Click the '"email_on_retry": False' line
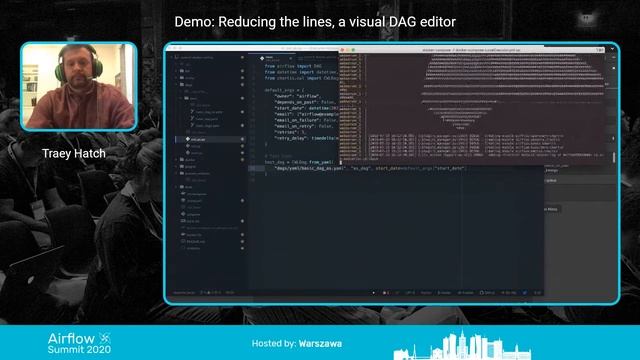The image size is (640, 360). [x=303, y=126]
